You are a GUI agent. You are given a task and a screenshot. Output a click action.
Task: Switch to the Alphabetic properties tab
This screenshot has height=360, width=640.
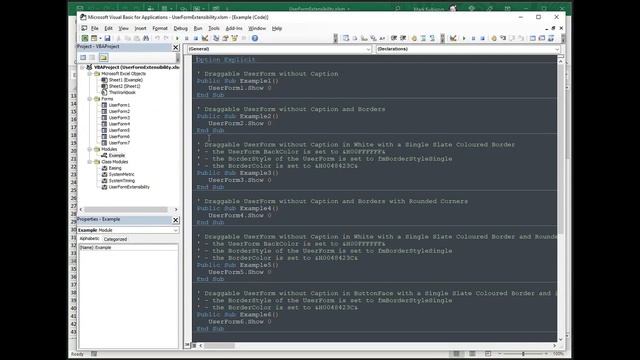[x=89, y=239]
